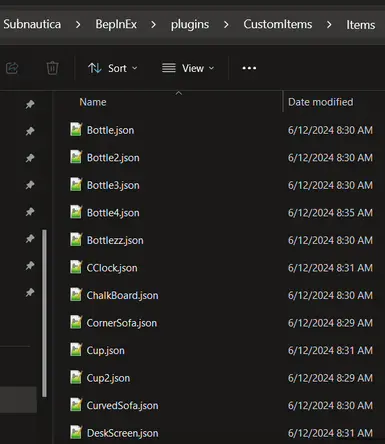This screenshot has width=385, height=444.
Task: Select the CurvedSofa.json file icon
Action: [76, 405]
